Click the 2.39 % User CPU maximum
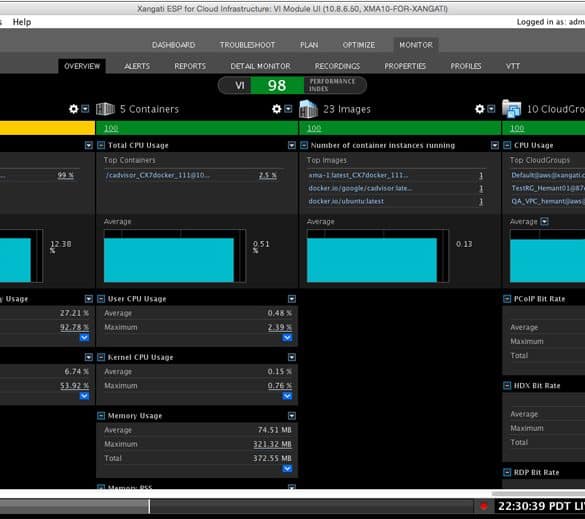The height and width of the screenshot is (519, 585). pyautogui.click(x=279, y=327)
